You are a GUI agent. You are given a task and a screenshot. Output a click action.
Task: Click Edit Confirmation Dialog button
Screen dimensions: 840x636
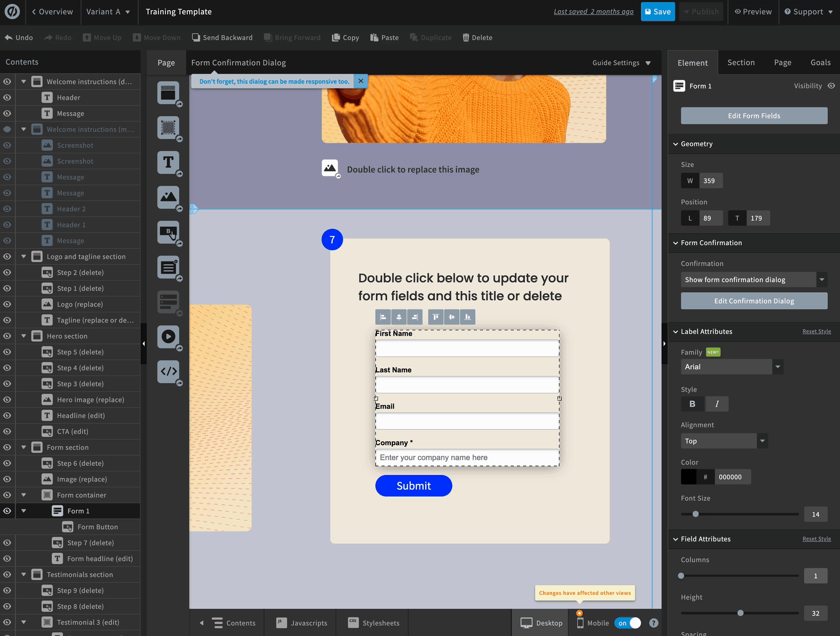754,301
